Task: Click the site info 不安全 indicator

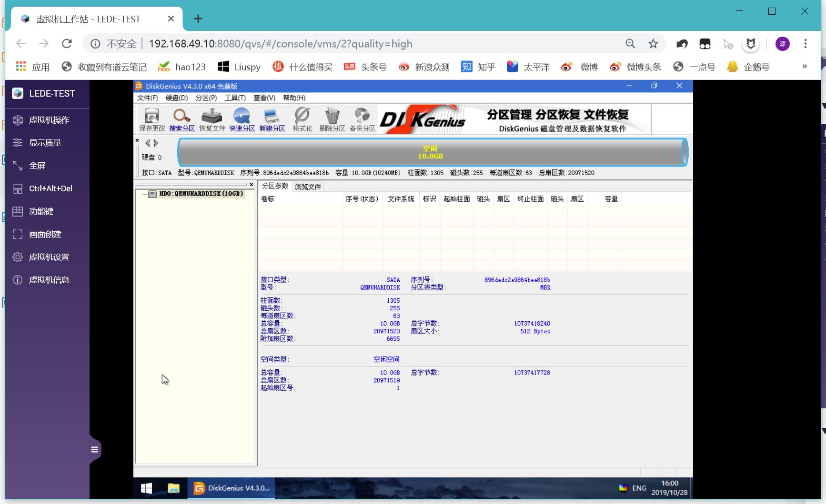Action: [114, 44]
